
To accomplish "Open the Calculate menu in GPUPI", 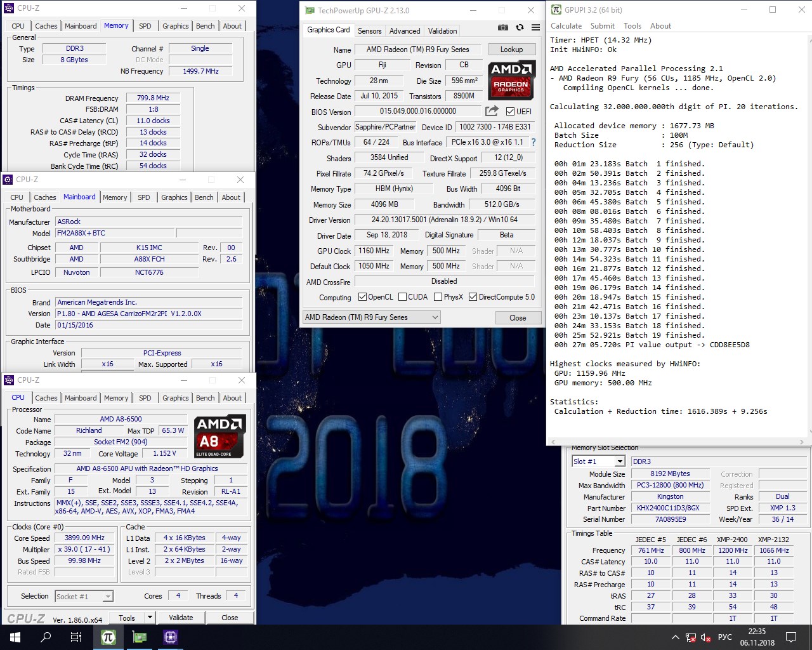I will click(x=566, y=26).
